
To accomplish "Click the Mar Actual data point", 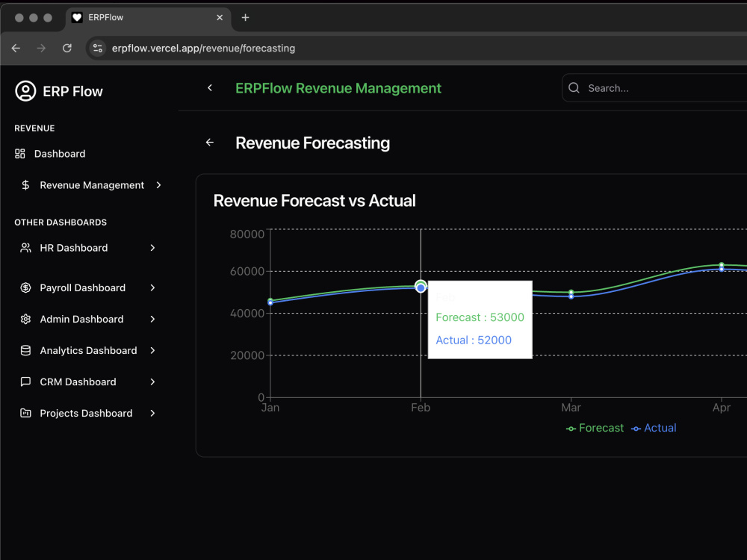I will click(x=571, y=296).
